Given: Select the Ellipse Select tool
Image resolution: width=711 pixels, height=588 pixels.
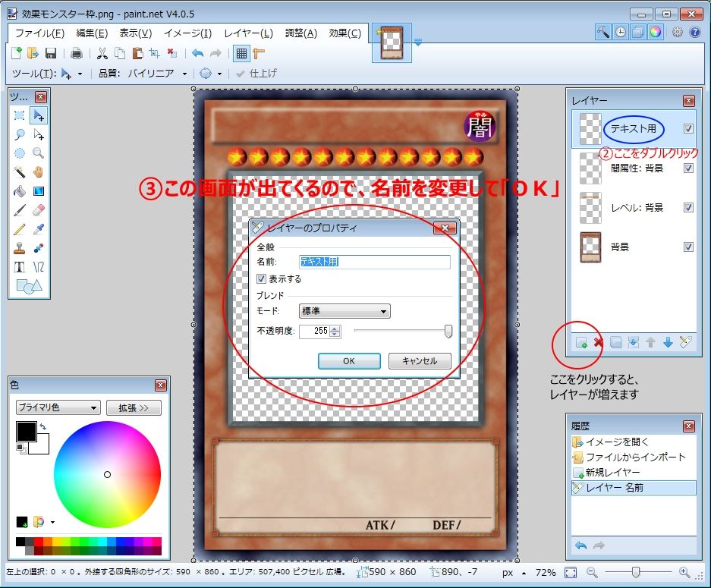Looking at the screenshot, I should (19, 153).
